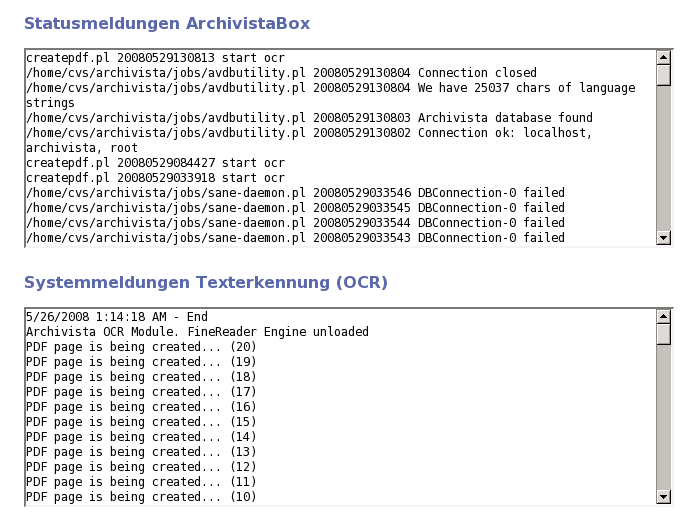The width and height of the screenshot is (682, 523).
Task: Click the 'Connection closed' log line
Action: (x=281, y=73)
